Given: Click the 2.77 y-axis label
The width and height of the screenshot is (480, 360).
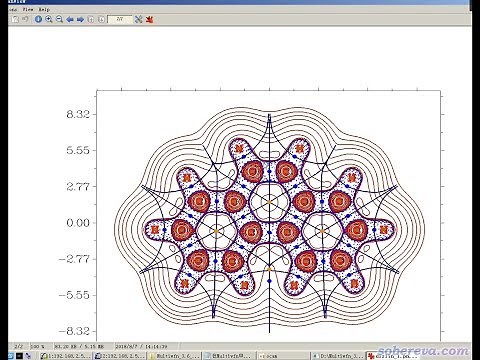Looking at the screenshot, I should coord(78,187).
